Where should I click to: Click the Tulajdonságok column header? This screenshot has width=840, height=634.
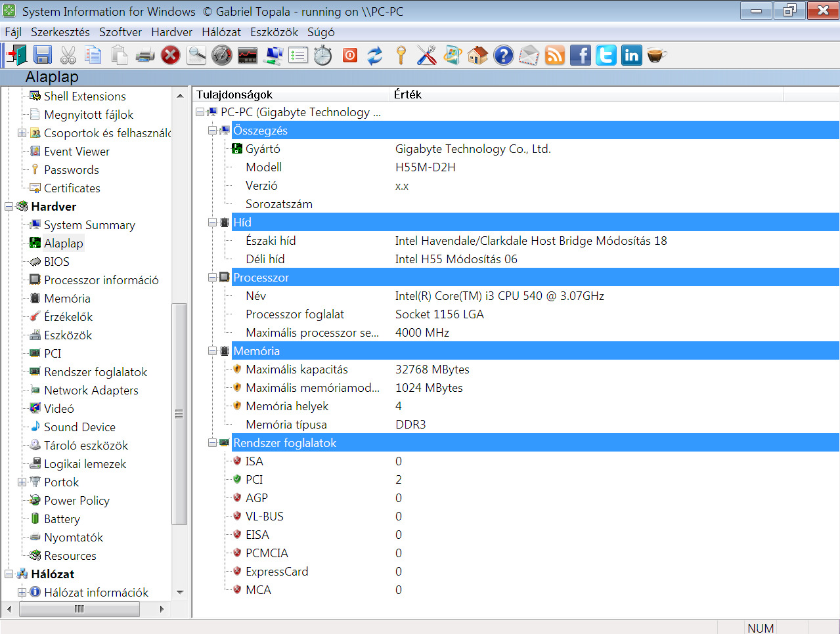292,95
